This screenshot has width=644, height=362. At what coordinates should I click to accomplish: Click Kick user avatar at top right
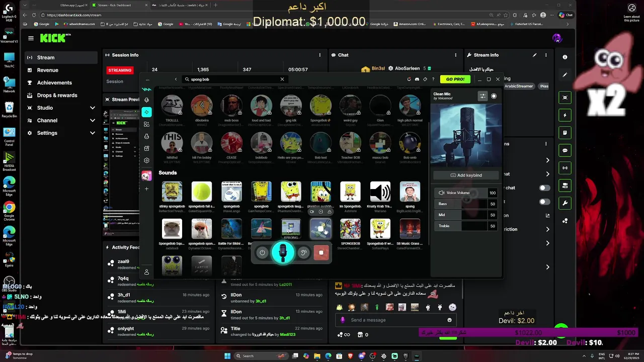point(557,38)
